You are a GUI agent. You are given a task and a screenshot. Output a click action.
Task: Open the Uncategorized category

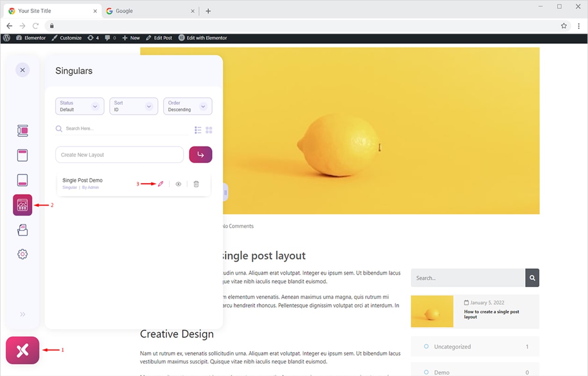pos(452,347)
